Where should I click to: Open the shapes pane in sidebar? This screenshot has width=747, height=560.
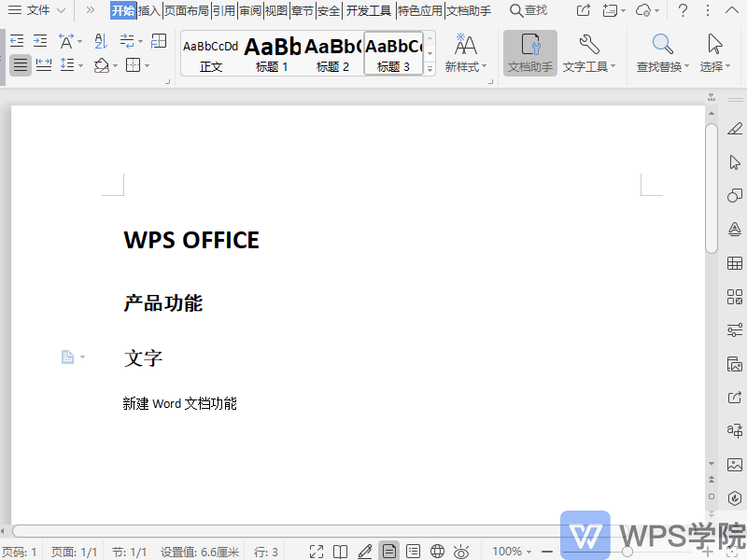pos(735,195)
